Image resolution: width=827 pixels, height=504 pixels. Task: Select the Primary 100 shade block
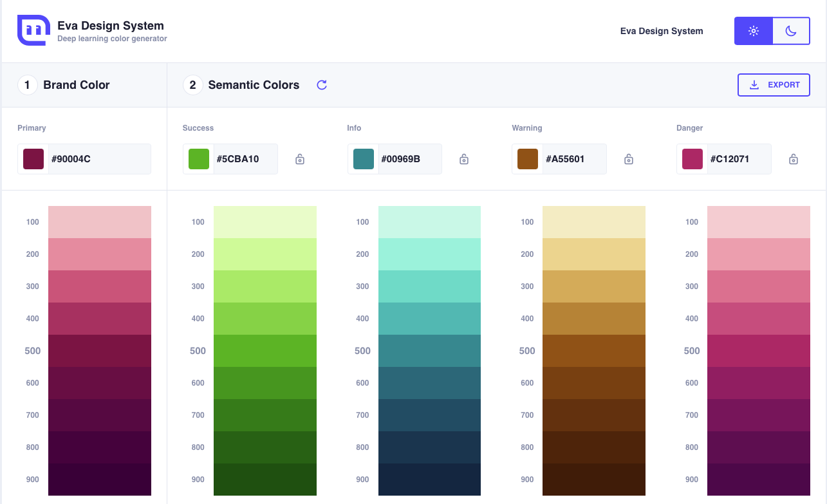[x=100, y=222]
